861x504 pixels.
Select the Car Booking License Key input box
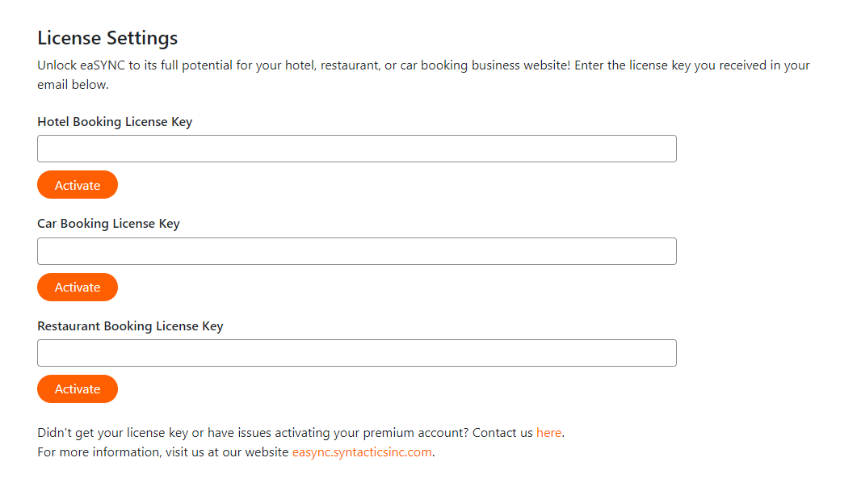355,250
